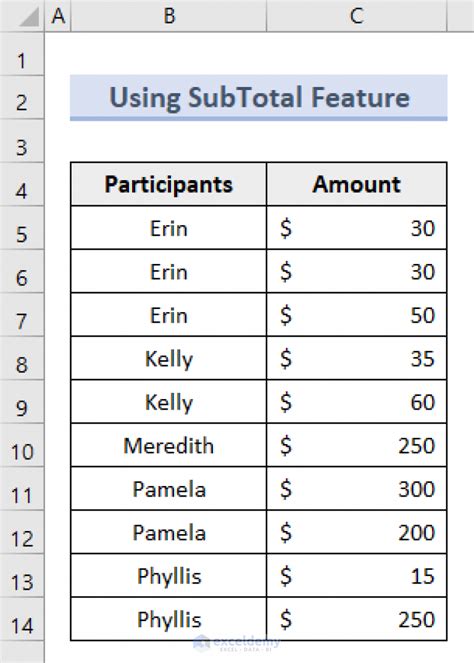The height and width of the screenshot is (663, 474).
Task: Click the Participants header cell
Action: click(x=169, y=184)
